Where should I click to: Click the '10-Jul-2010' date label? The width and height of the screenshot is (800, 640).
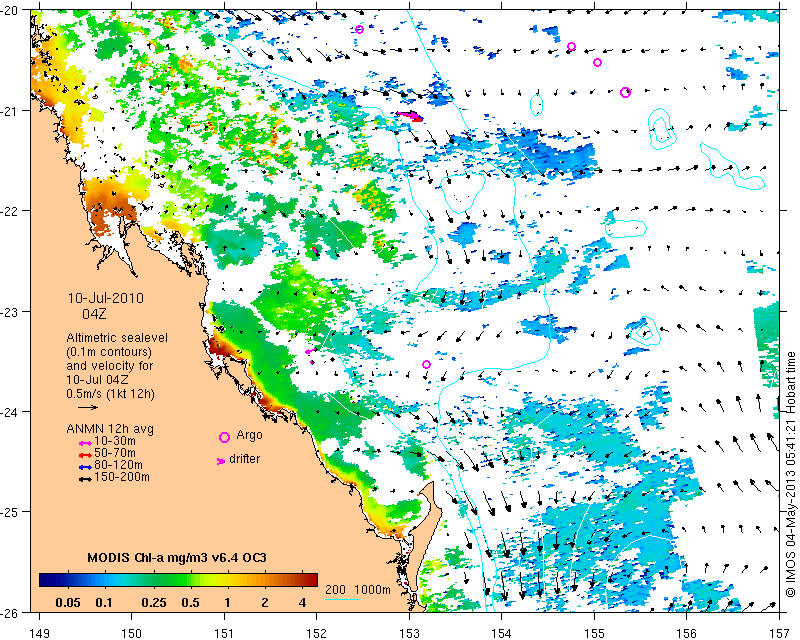click(106, 298)
